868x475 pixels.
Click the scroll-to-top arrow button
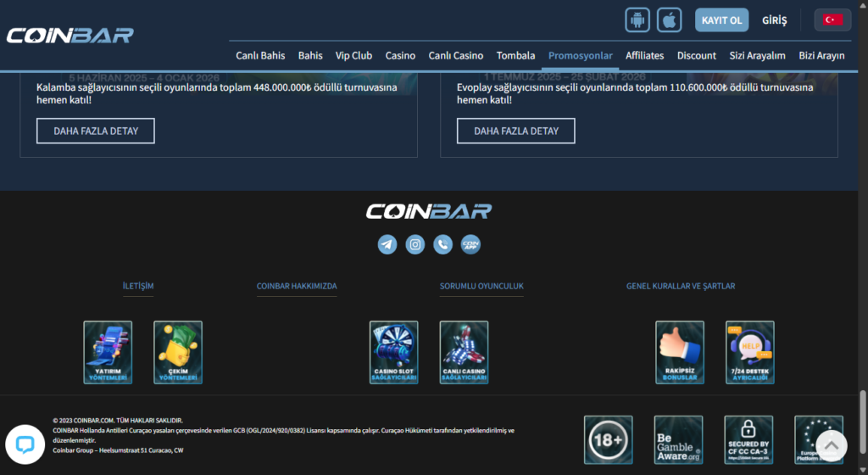click(831, 444)
